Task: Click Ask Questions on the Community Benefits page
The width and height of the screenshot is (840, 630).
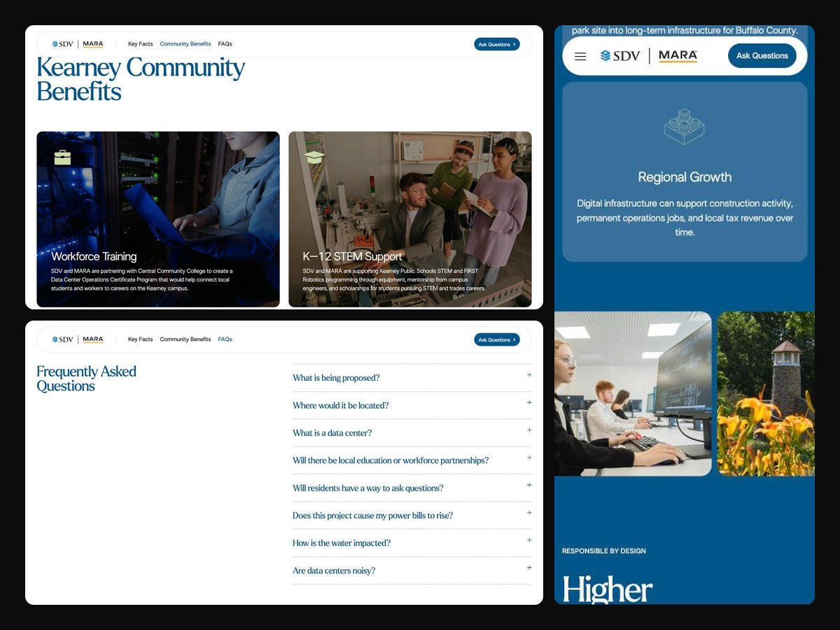Action: (x=497, y=44)
